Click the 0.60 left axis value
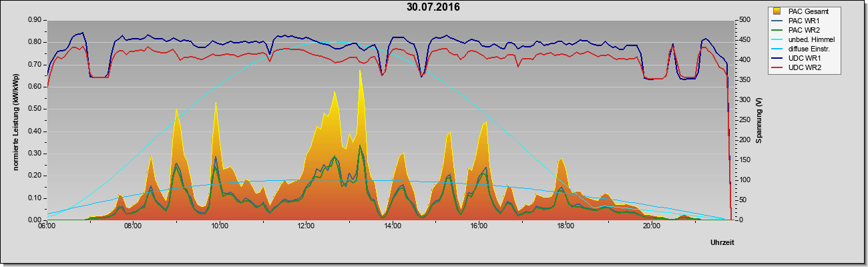868x267 pixels. coord(35,87)
